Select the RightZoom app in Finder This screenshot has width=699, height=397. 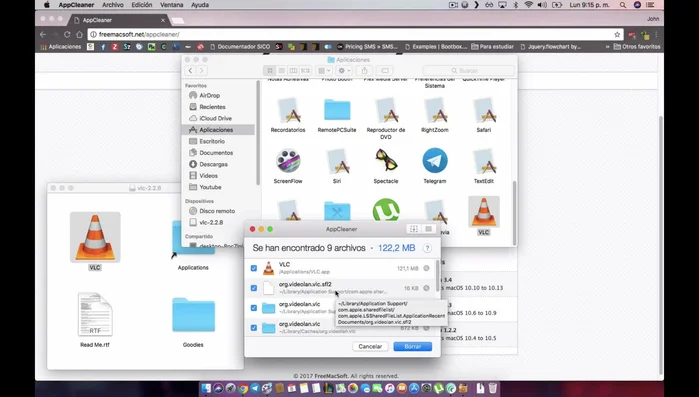[x=435, y=110]
